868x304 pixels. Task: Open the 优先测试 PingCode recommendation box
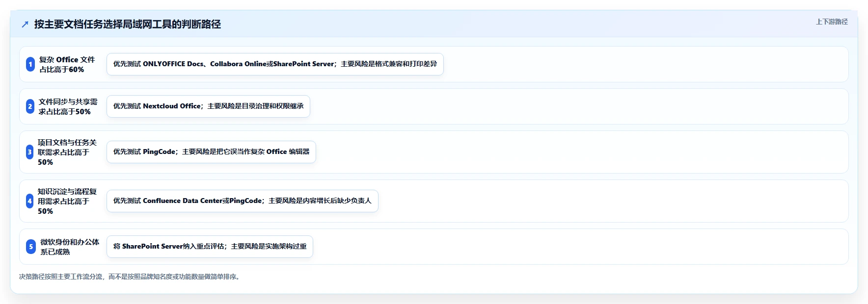(x=211, y=152)
